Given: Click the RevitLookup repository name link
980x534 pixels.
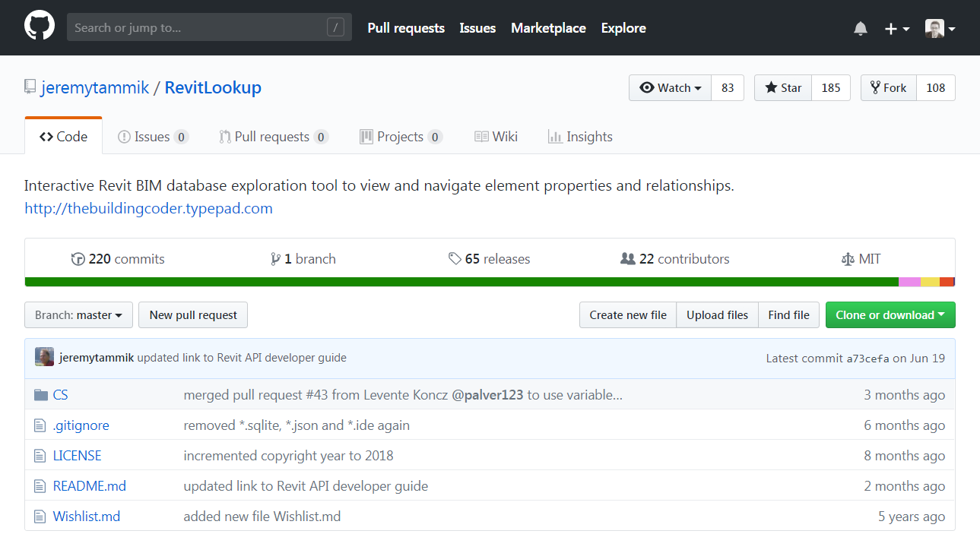Looking at the screenshot, I should [x=213, y=87].
